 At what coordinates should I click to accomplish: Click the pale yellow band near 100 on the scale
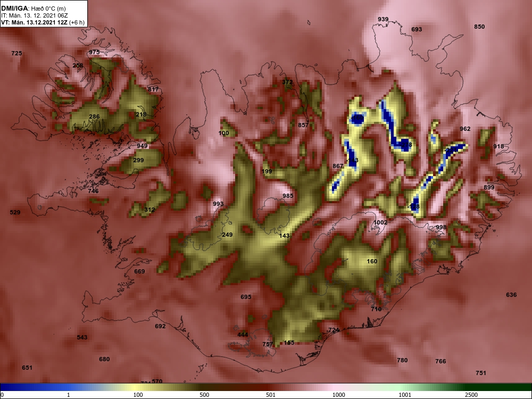click(136, 387)
